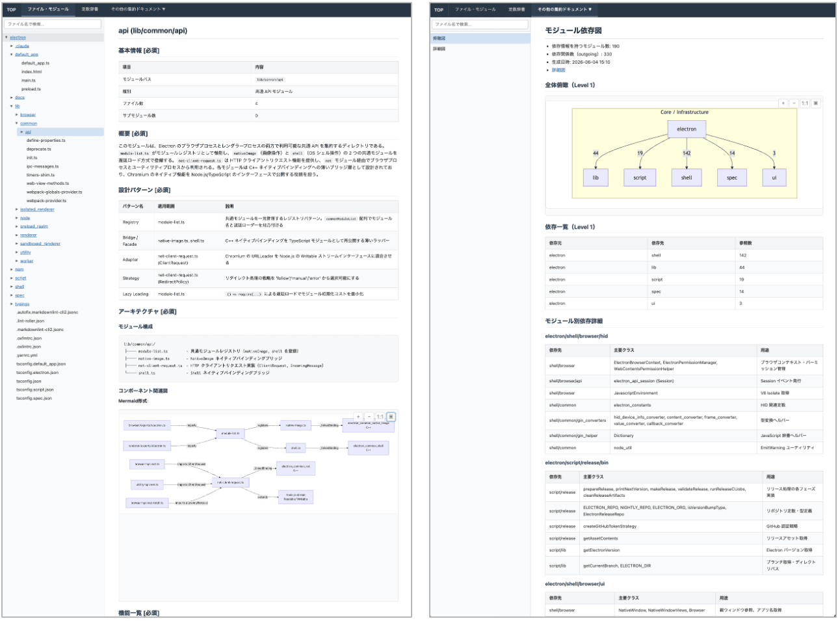Open the api folder link in tree
Viewport: 840px width, 621px height.
click(28, 132)
